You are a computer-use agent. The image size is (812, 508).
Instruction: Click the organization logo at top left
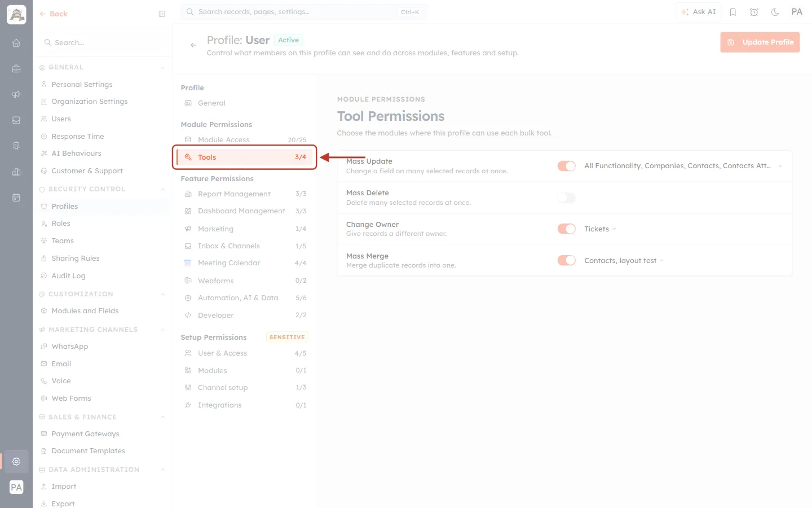pyautogui.click(x=16, y=15)
